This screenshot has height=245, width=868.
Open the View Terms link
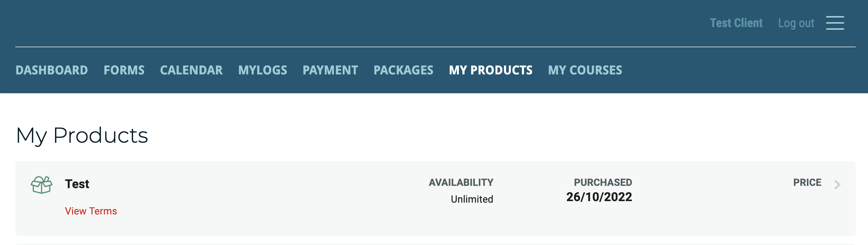click(91, 211)
